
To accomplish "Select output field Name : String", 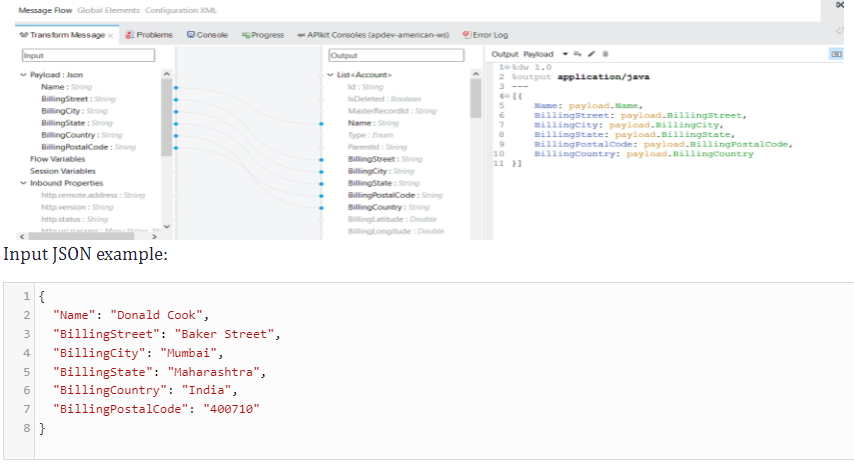I will (x=374, y=123).
